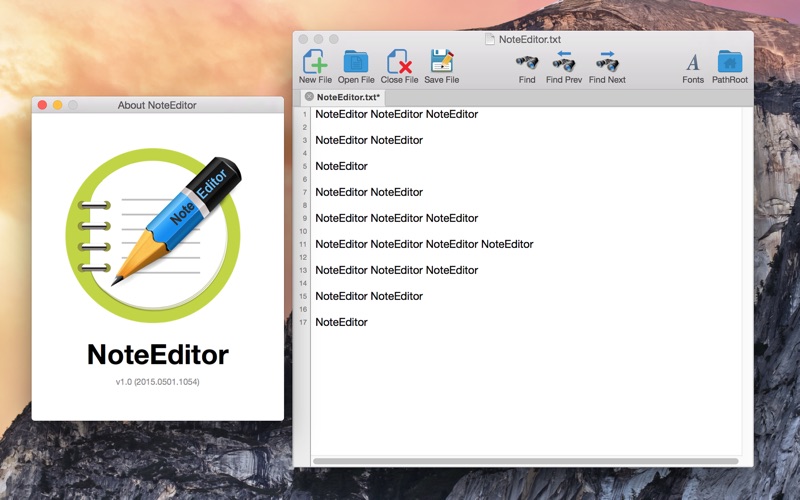Screen dimensions: 800x500
Task: Click the PathRoot folder icon
Action: 730,62
